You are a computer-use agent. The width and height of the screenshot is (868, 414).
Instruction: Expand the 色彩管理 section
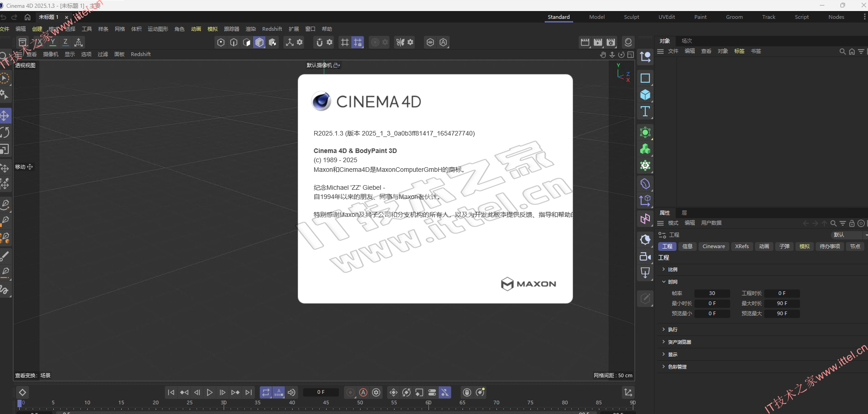[677, 367]
